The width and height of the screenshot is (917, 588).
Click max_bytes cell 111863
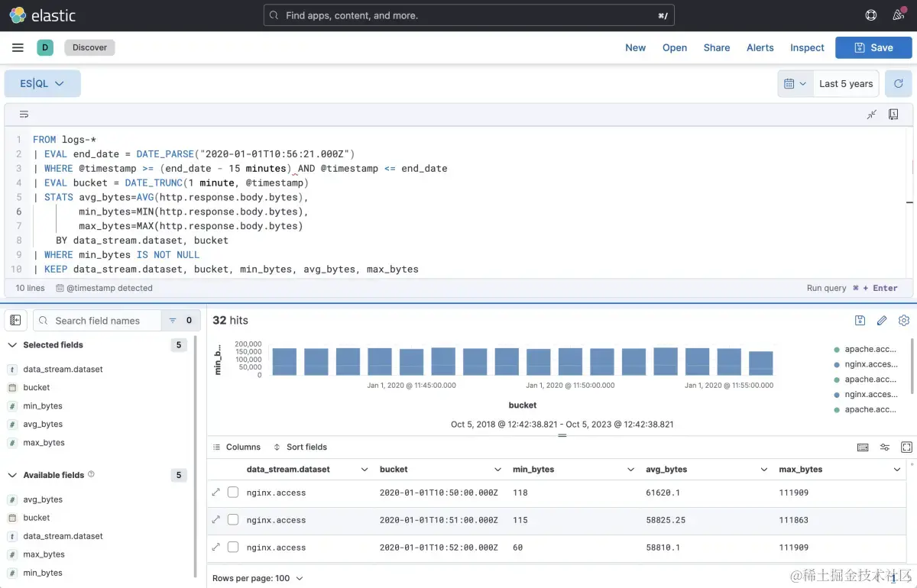point(794,520)
